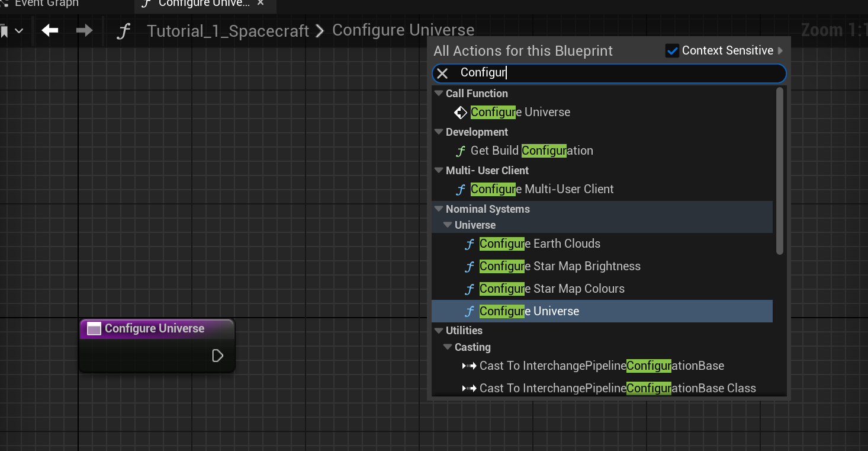
Task: Select Configure Multi-User Client action
Action: coord(542,190)
